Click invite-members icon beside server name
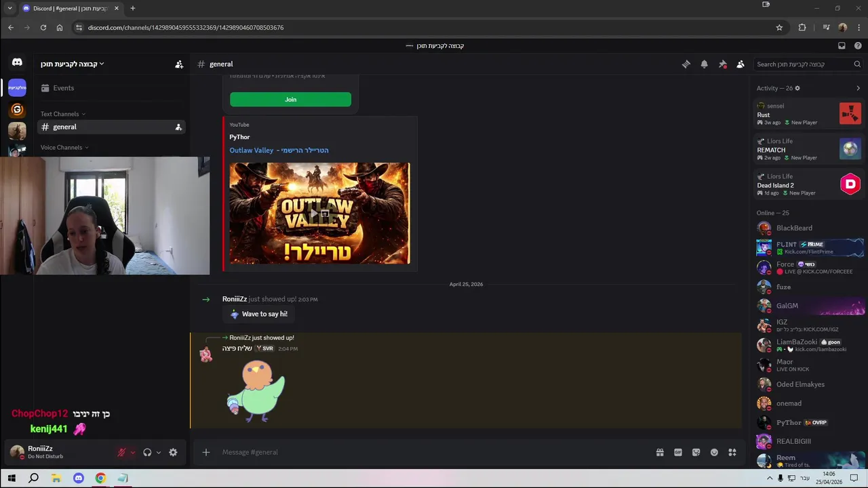The width and height of the screenshot is (868, 488). [x=179, y=64]
